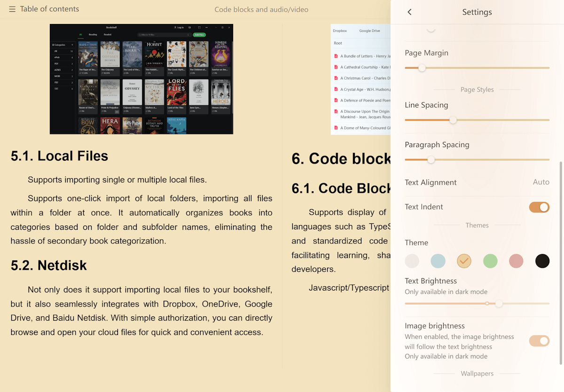Click the file icon beside A Cathedral Courtship

click(x=336, y=67)
